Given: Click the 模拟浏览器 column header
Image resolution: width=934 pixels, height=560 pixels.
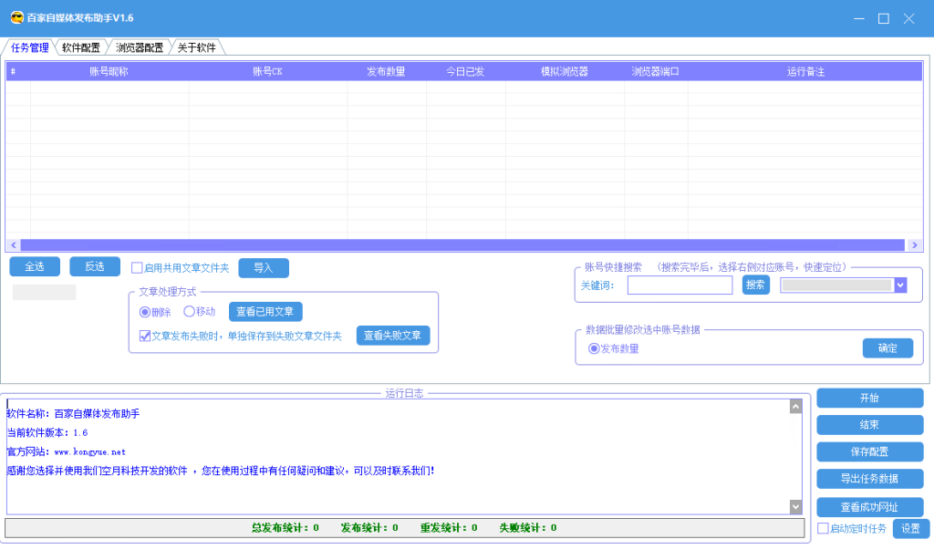Looking at the screenshot, I should 565,71.
